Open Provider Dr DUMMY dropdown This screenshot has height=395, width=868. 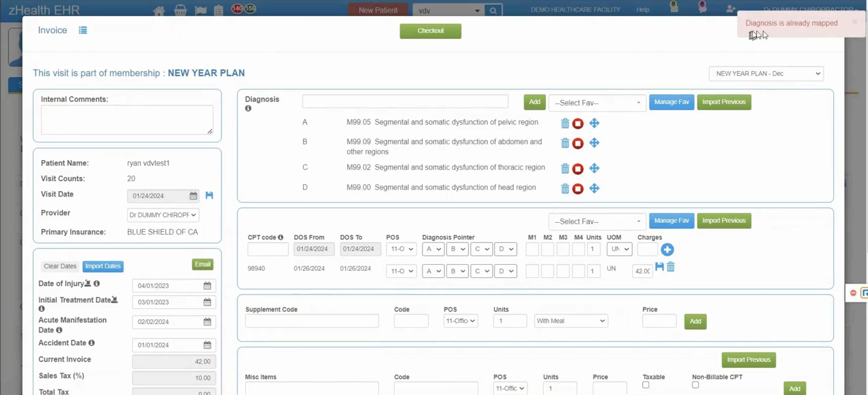click(163, 215)
